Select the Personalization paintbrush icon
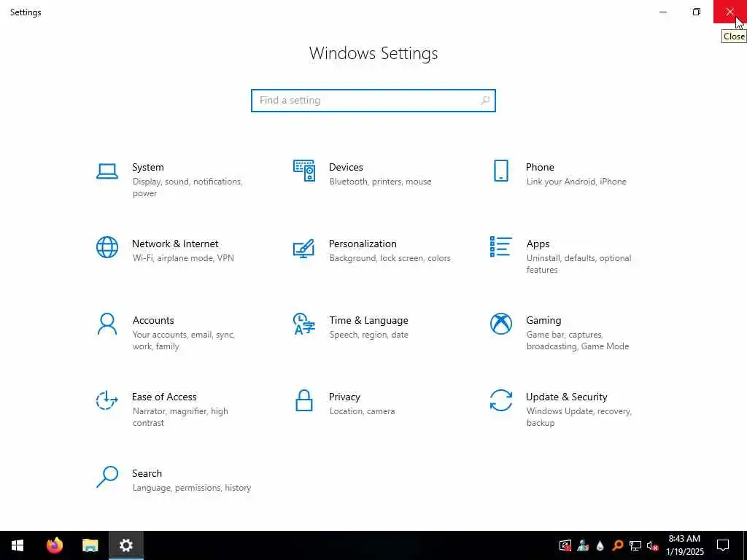This screenshot has width=747, height=560. coord(304,248)
